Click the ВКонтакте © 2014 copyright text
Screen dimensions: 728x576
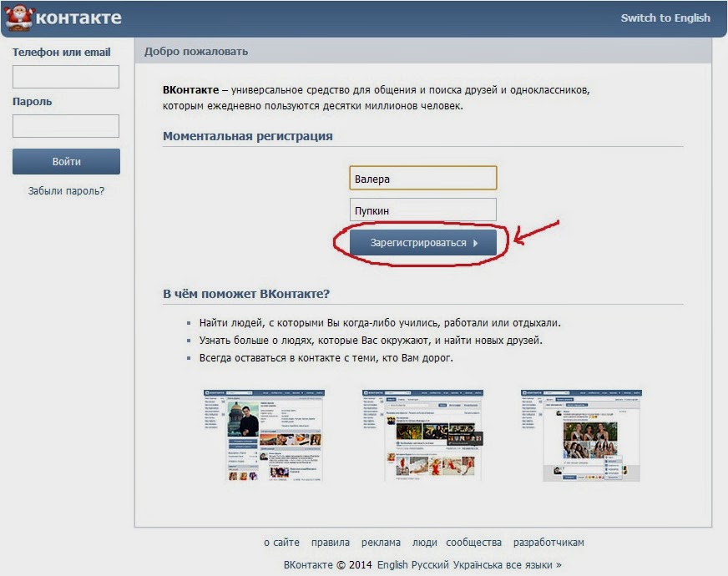pos(328,565)
